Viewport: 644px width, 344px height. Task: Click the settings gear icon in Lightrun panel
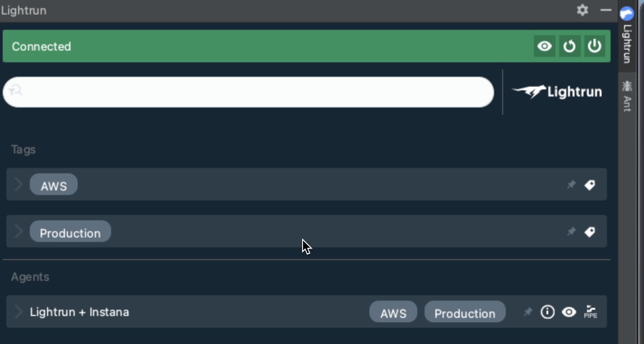pyautogui.click(x=583, y=10)
